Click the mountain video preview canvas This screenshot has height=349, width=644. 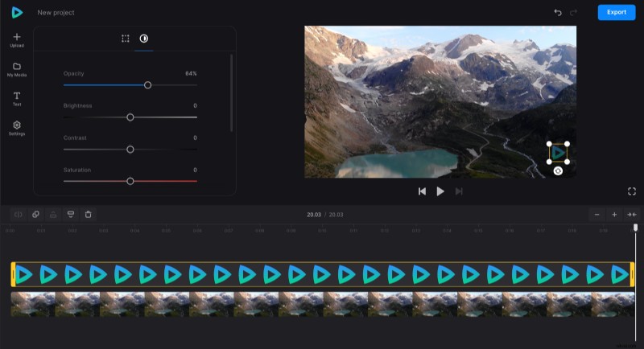pyautogui.click(x=440, y=101)
